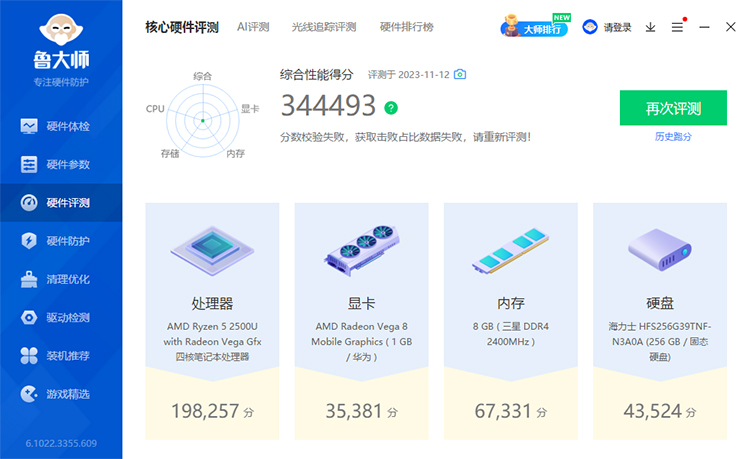Switch to the AI评测 tab
The height and width of the screenshot is (459, 750).
point(253,27)
